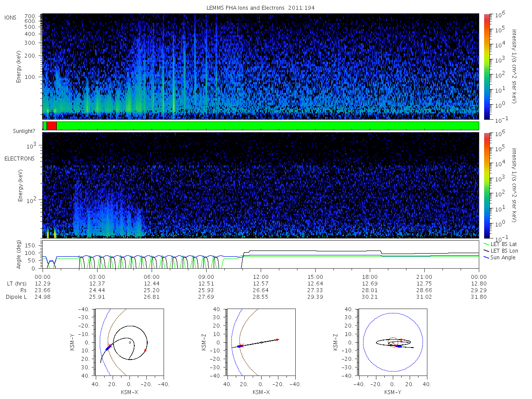The image size is (532, 399).
Task: Click the Dipole L row label
Action: click(x=16, y=297)
